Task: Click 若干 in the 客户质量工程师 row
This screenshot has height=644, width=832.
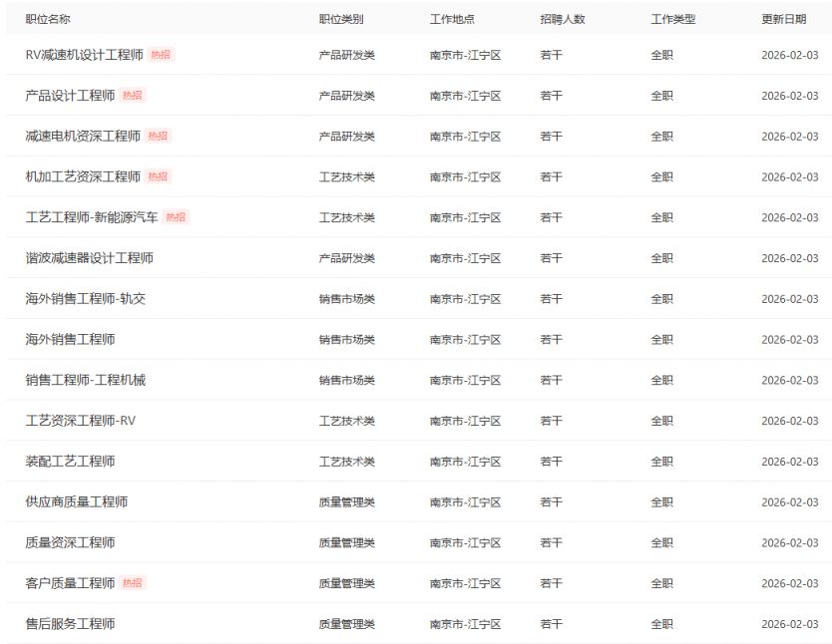Action: (x=552, y=583)
